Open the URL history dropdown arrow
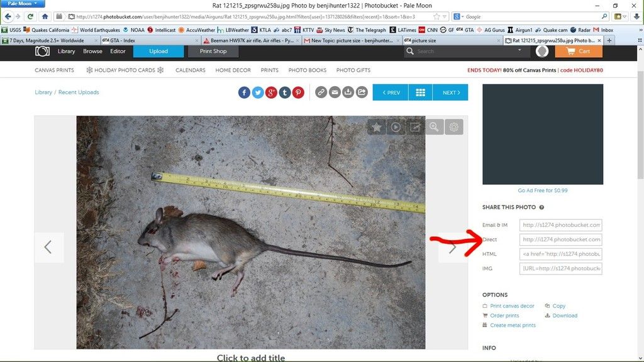The width and height of the screenshot is (644, 362). [445, 17]
